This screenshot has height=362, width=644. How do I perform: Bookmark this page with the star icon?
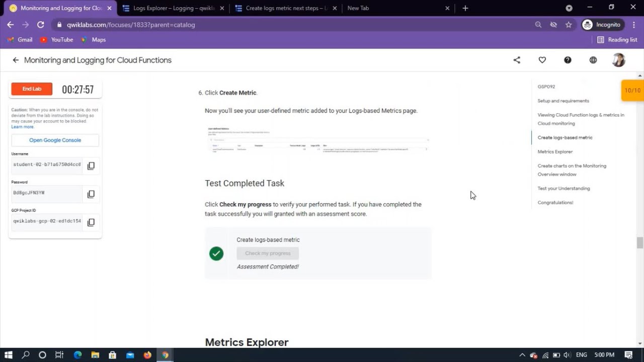(569, 25)
